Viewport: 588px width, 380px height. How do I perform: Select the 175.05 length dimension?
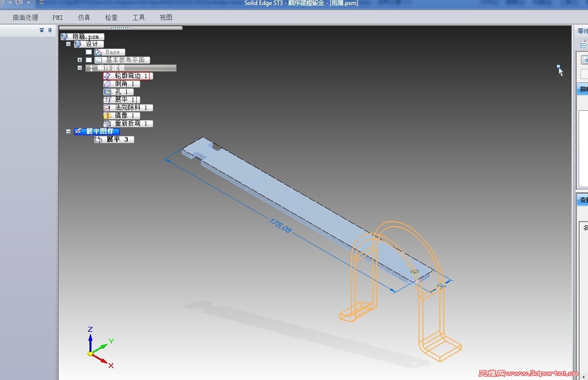point(280,226)
